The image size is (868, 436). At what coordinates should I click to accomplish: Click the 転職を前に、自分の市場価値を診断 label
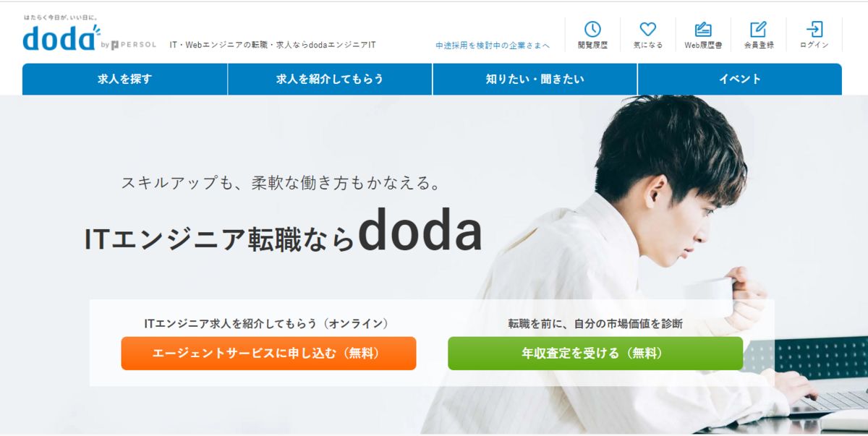click(x=595, y=323)
